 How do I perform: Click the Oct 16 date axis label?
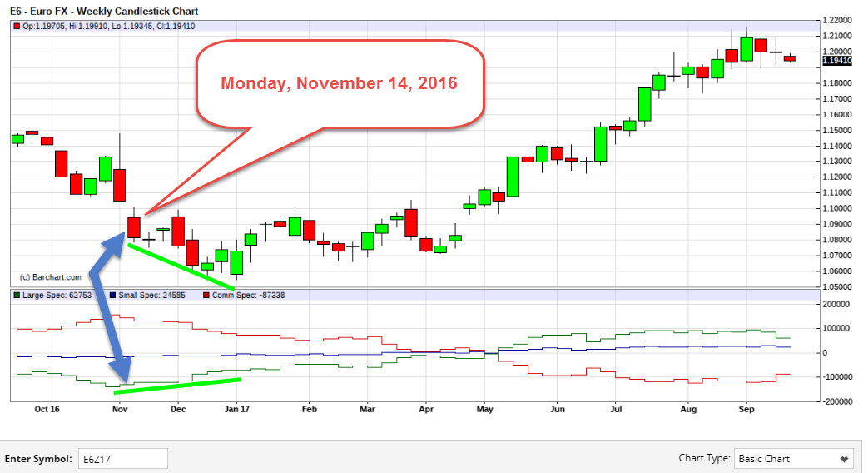tap(47, 409)
